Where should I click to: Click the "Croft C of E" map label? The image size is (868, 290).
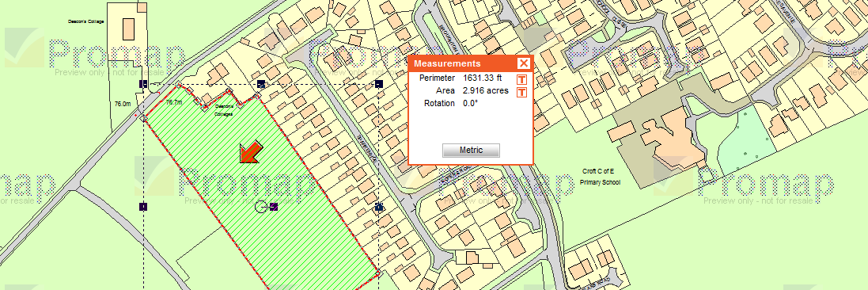point(599,172)
